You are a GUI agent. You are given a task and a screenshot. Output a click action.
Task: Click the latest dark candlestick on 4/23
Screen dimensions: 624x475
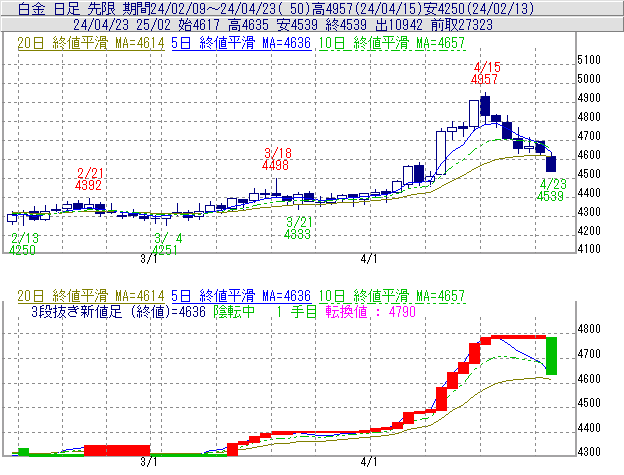click(551, 164)
